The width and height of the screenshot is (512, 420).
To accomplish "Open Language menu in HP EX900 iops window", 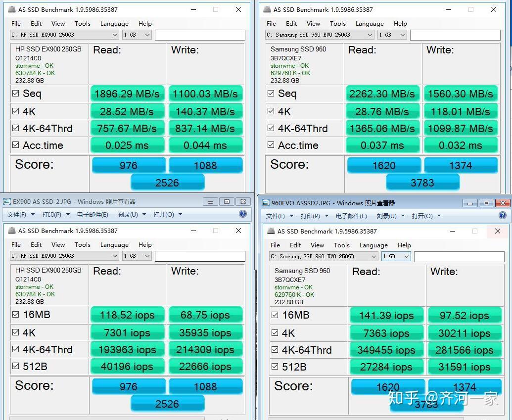I will tap(114, 244).
